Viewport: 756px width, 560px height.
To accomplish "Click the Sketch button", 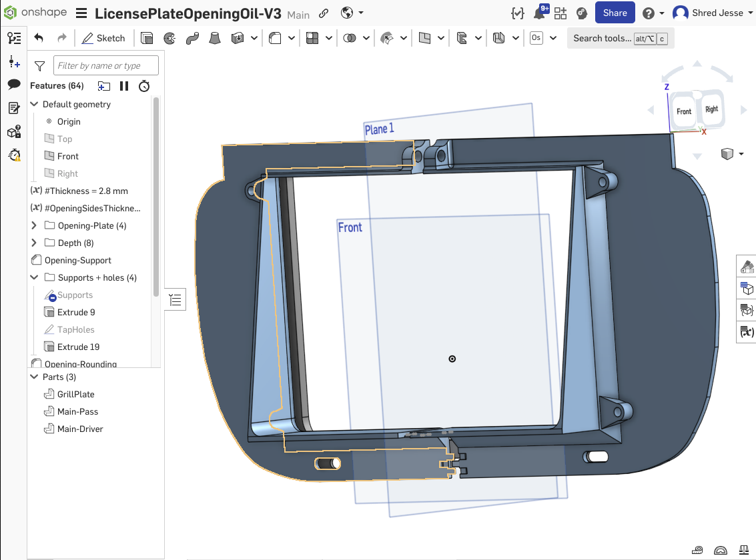I will [x=103, y=39].
